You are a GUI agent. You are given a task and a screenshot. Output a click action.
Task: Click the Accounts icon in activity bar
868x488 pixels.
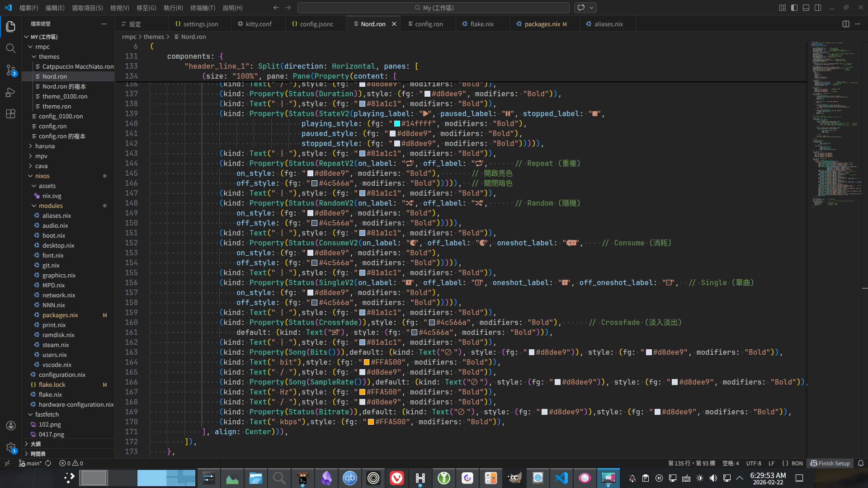click(11, 426)
